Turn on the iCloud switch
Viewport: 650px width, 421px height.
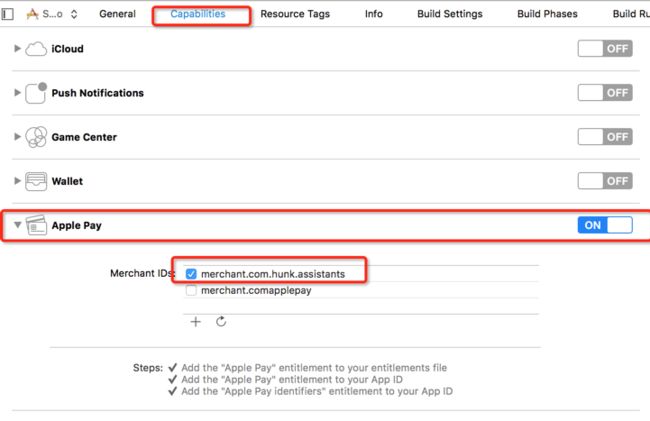605,48
